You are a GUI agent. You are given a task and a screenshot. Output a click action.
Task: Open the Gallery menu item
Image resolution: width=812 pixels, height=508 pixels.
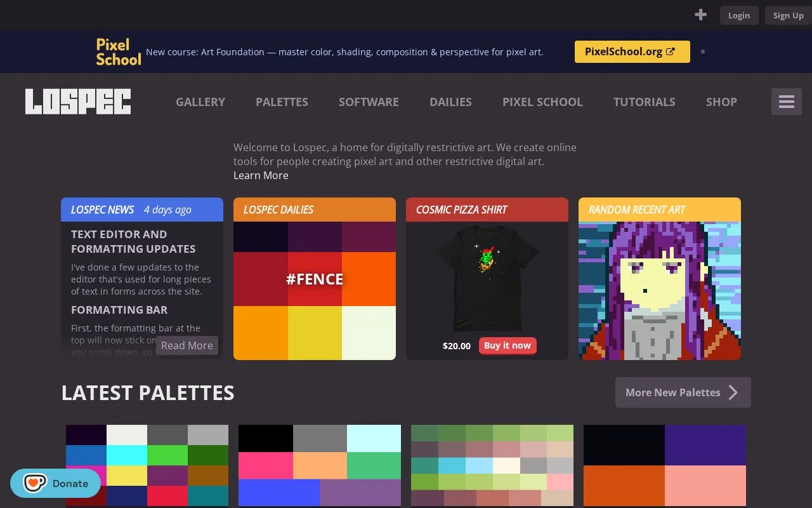click(x=200, y=102)
